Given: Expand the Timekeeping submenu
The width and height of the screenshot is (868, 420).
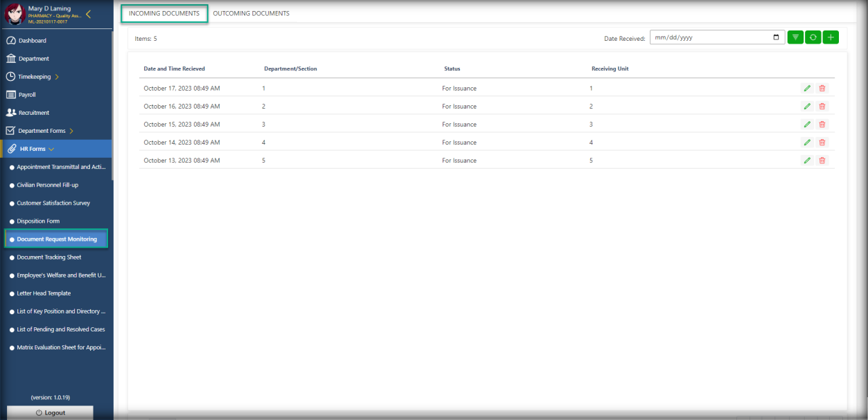Looking at the screenshot, I should 57,77.
